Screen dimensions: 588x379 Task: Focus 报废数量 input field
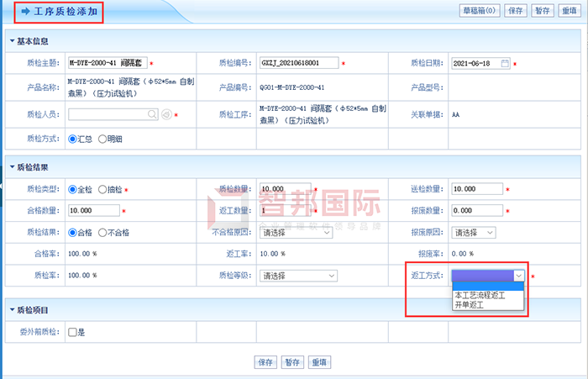[477, 211]
